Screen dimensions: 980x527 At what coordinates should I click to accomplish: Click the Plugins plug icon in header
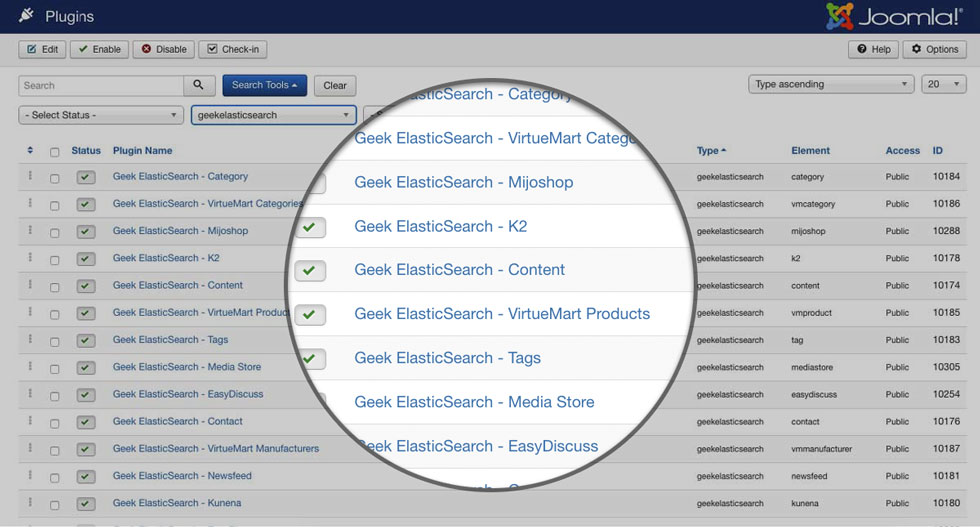point(26,15)
